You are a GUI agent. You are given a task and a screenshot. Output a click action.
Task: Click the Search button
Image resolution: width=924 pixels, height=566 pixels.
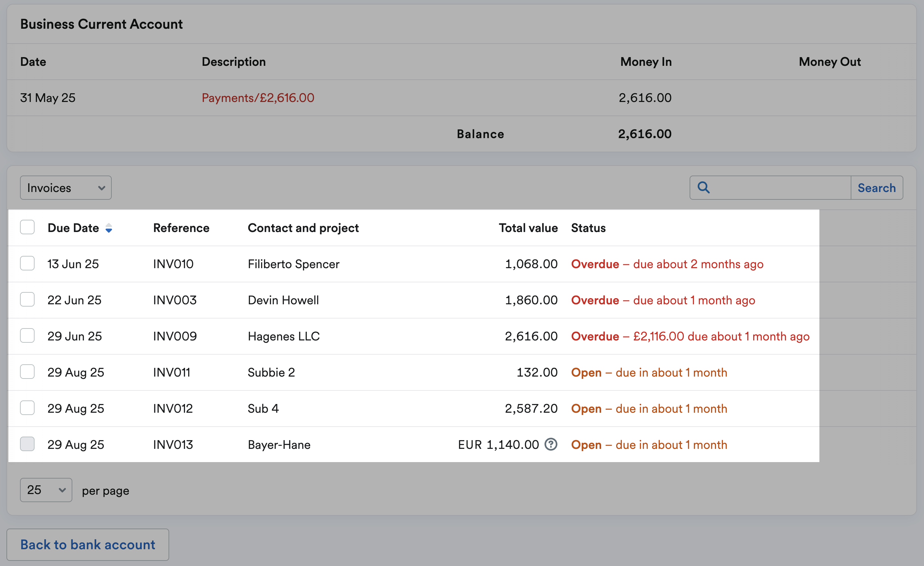point(876,187)
